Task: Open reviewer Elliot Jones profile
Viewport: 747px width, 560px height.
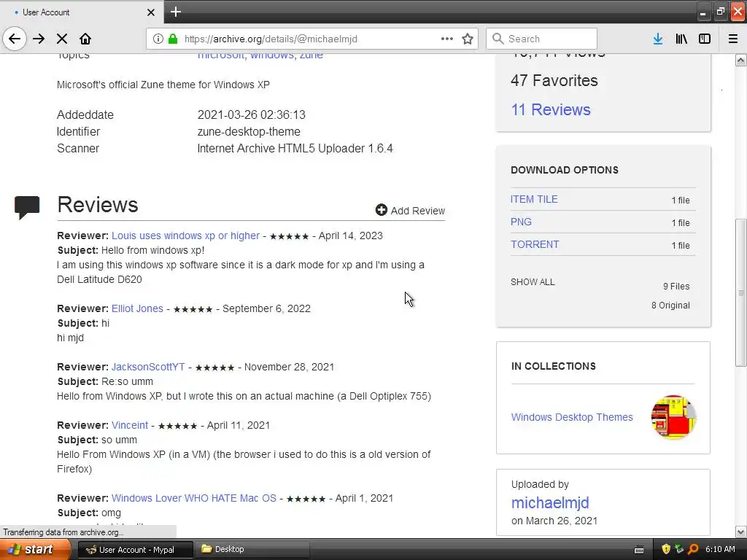Action: click(x=137, y=308)
